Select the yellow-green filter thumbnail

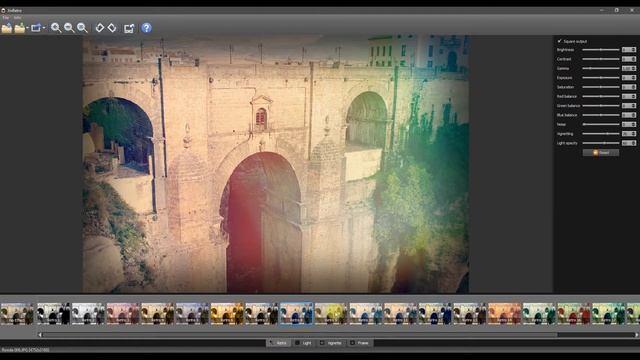click(x=331, y=313)
